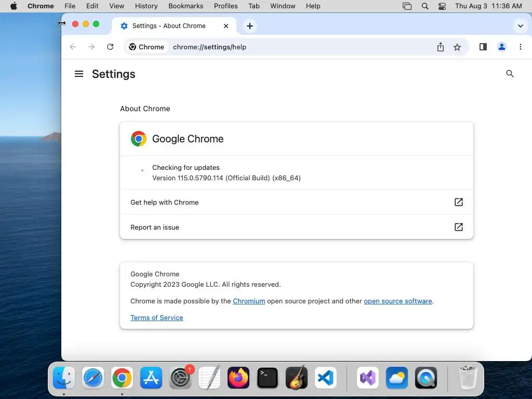
Task: Open Control Center in menu bar
Action: (x=442, y=6)
